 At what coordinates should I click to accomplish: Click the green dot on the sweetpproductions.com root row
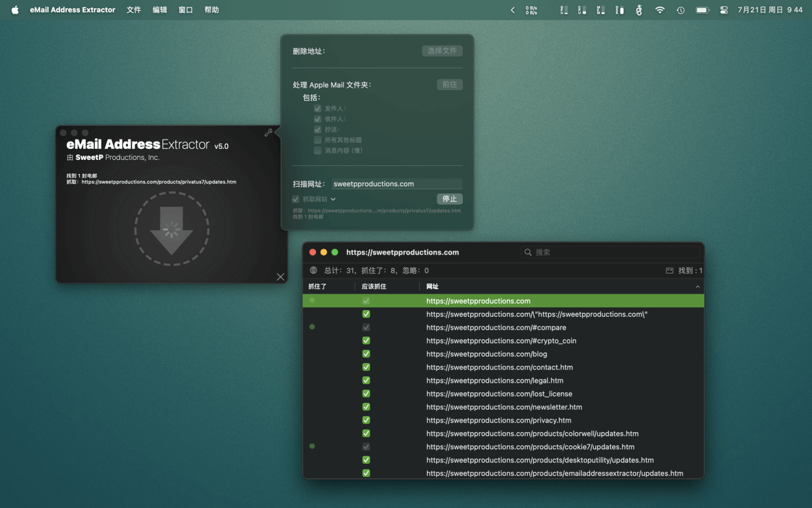312,300
